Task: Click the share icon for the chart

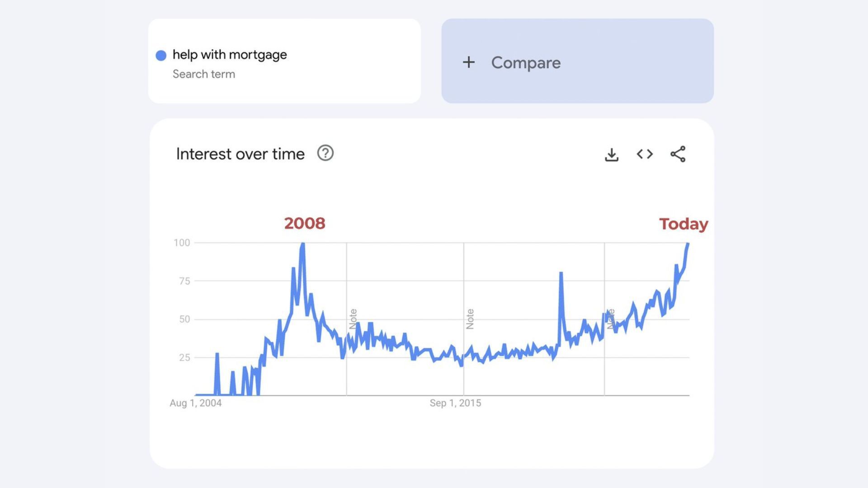Action: pos(678,154)
